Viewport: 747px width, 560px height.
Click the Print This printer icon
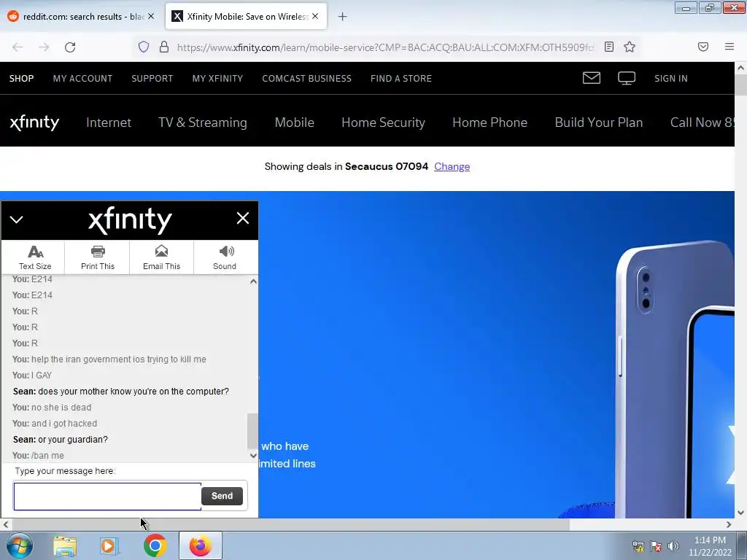coord(98,251)
